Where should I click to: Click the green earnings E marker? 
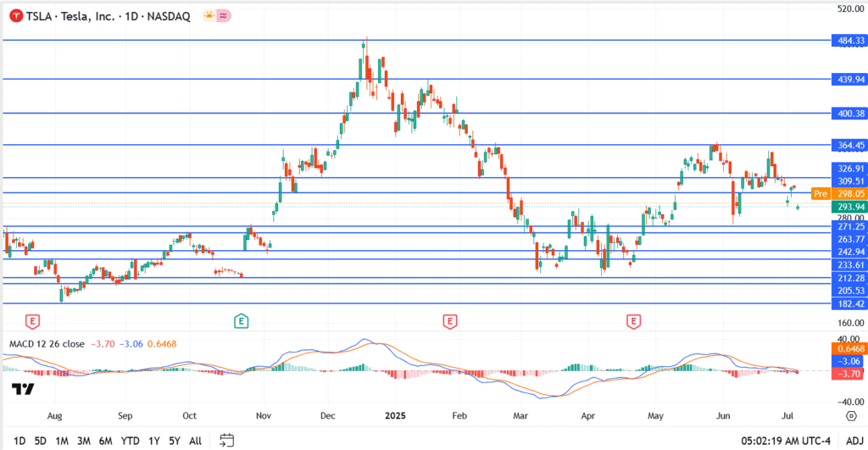(x=242, y=321)
